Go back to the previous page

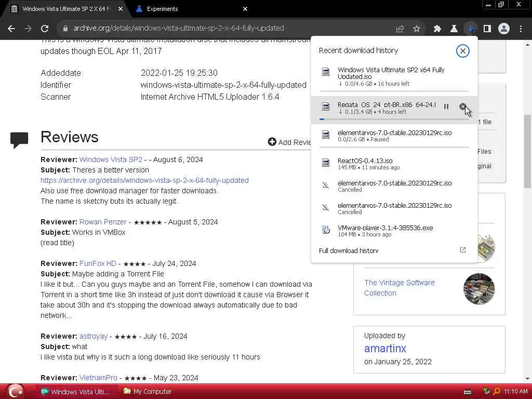pos(11,29)
